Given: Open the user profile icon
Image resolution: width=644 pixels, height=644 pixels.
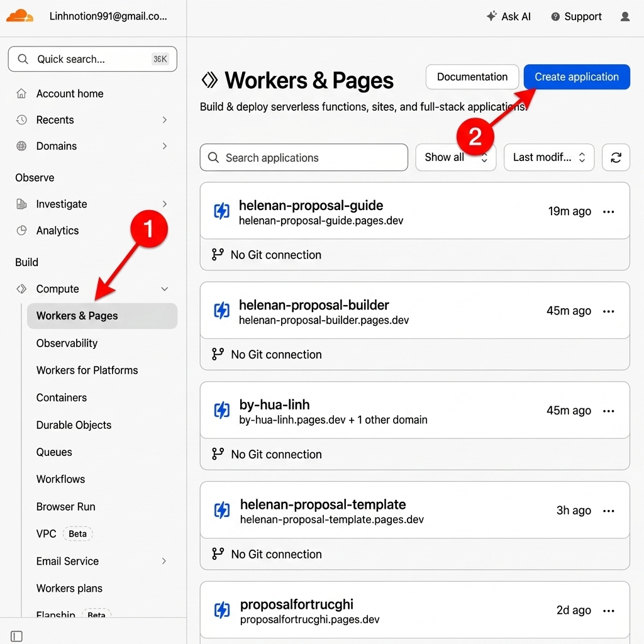Looking at the screenshot, I should pyautogui.click(x=625, y=16).
